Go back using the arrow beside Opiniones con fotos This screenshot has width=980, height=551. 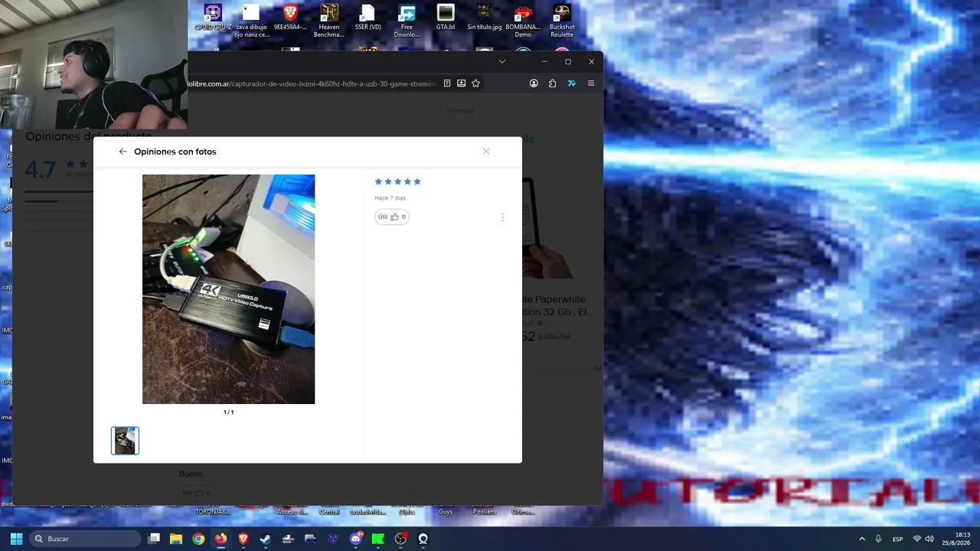pos(122,152)
